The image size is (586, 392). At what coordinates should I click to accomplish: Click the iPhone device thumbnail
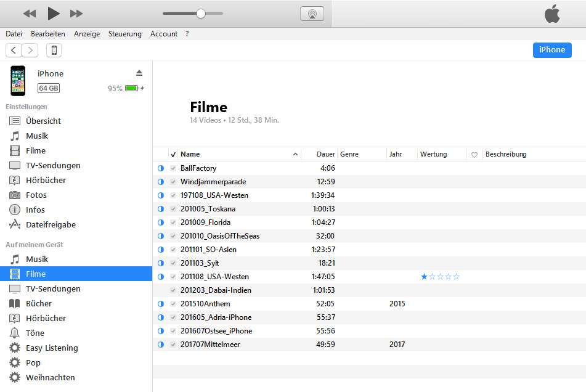coord(18,81)
